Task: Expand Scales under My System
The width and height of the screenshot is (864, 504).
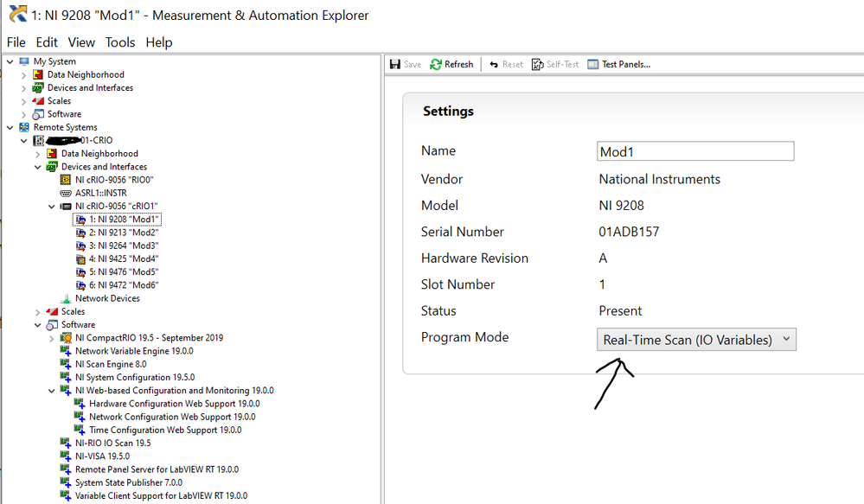Action: point(23,101)
